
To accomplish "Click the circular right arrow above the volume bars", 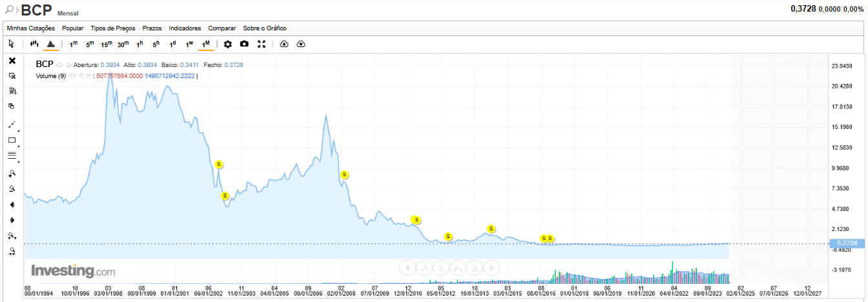I will [x=492, y=267].
